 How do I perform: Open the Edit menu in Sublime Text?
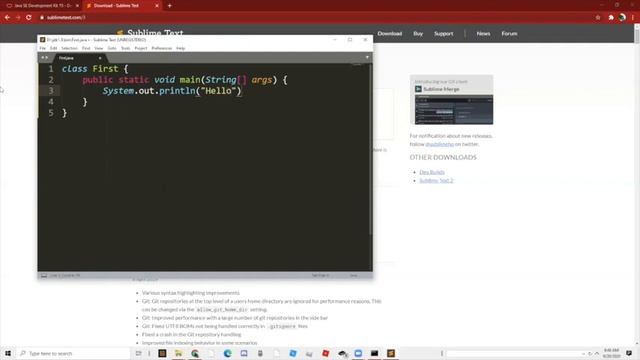tap(53, 48)
